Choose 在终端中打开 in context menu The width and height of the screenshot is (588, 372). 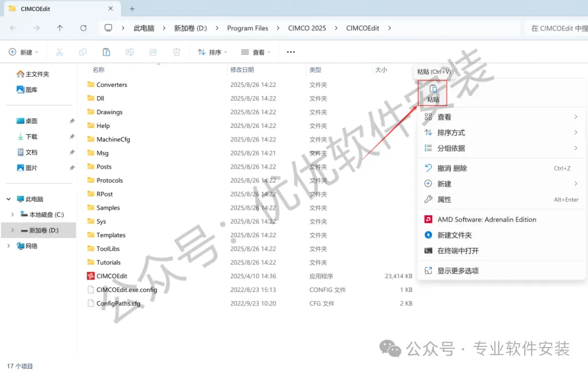pyautogui.click(x=501, y=251)
